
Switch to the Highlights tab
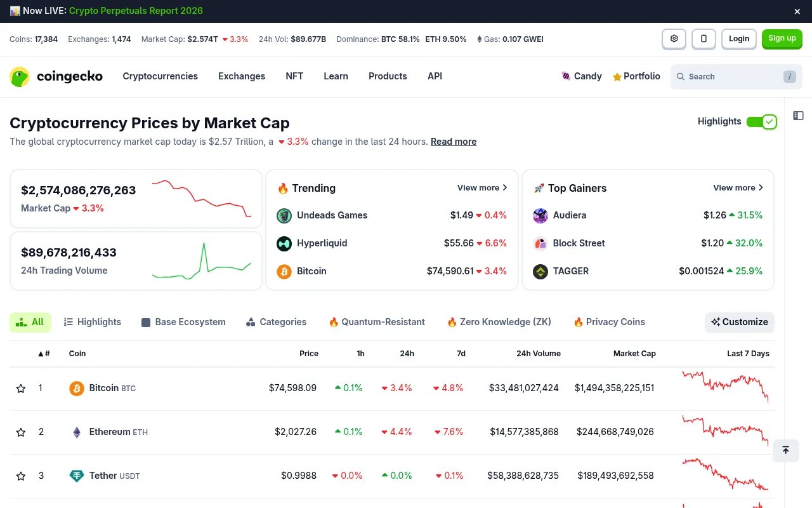point(93,322)
